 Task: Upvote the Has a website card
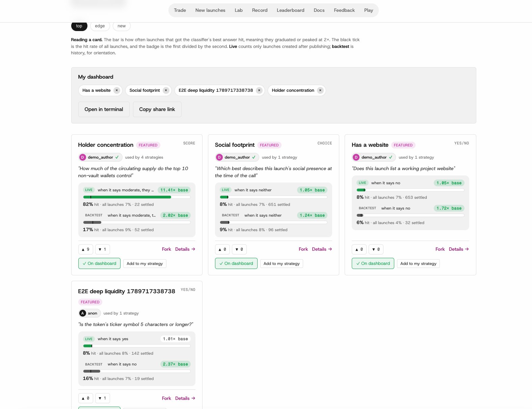pos(359,249)
